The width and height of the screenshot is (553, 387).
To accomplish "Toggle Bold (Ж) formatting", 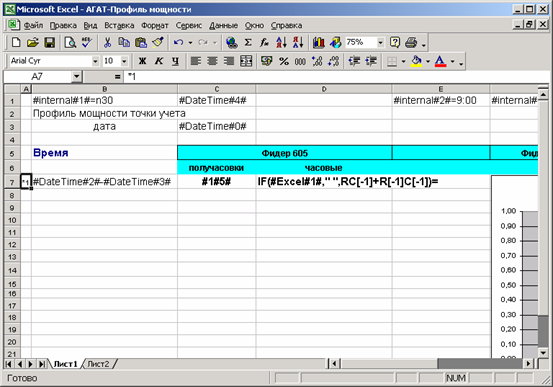I will [x=142, y=61].
